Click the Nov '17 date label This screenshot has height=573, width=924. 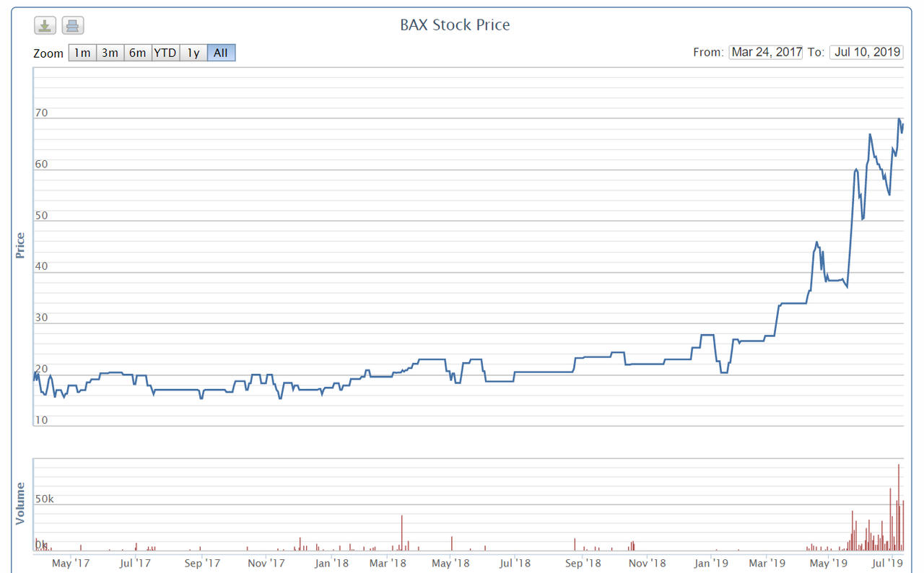click(266, 562)
